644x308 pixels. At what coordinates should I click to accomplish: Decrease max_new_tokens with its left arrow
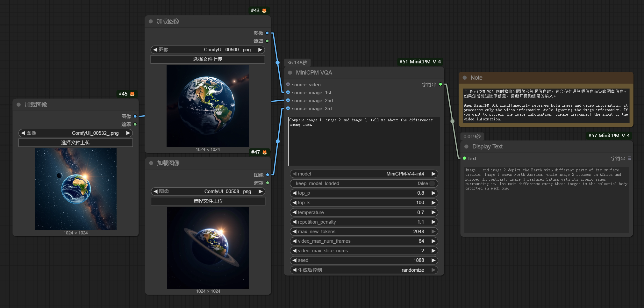294,232
